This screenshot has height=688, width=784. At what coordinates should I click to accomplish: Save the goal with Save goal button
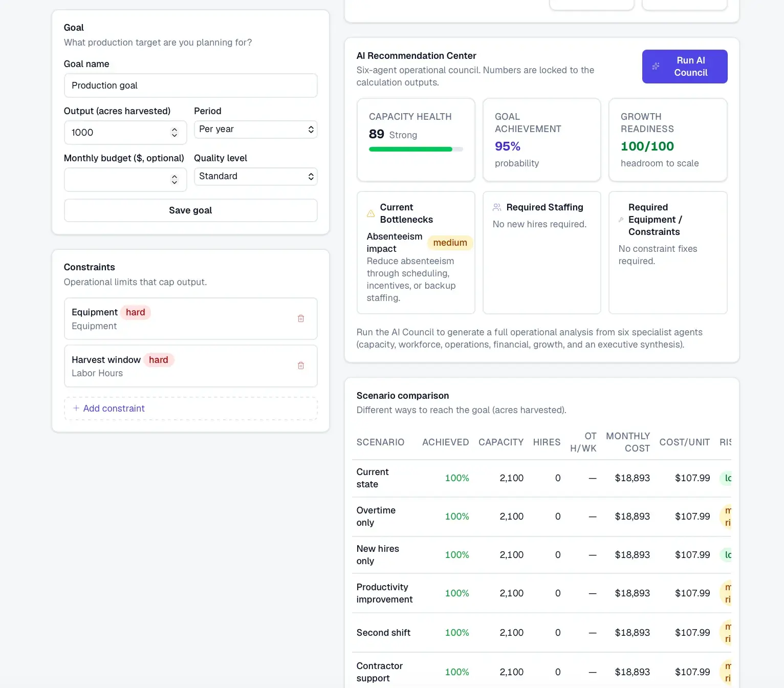[190, 210]
